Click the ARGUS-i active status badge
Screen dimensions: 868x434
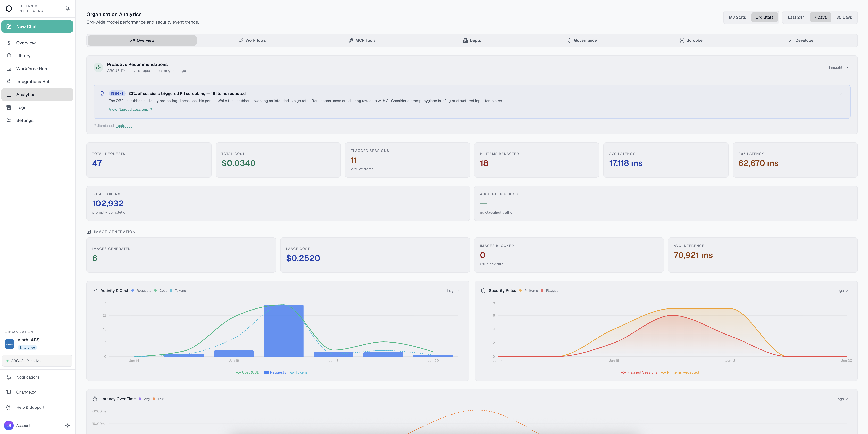37,361
